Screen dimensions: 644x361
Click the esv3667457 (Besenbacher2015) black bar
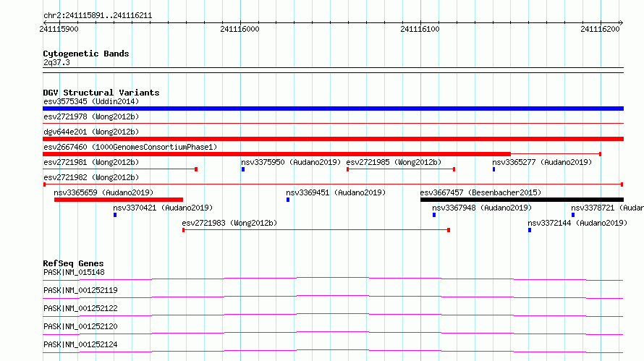[x=522, y=200]
